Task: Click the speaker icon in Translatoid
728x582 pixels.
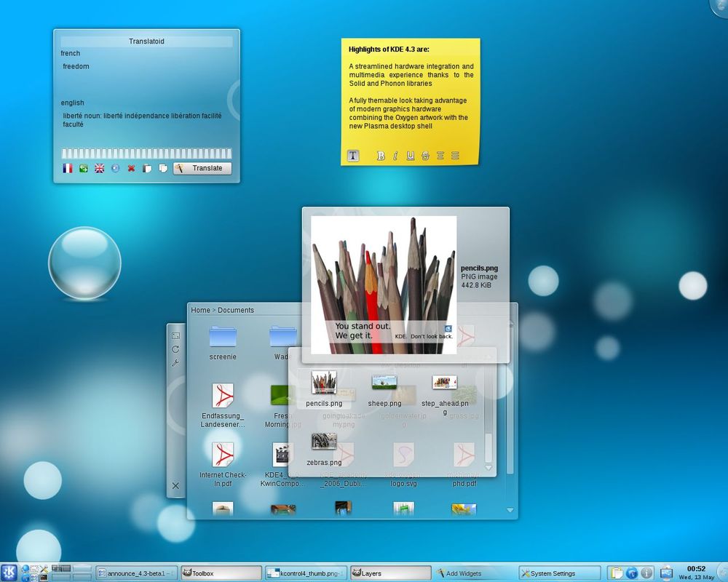Action: tap(116, 168)
